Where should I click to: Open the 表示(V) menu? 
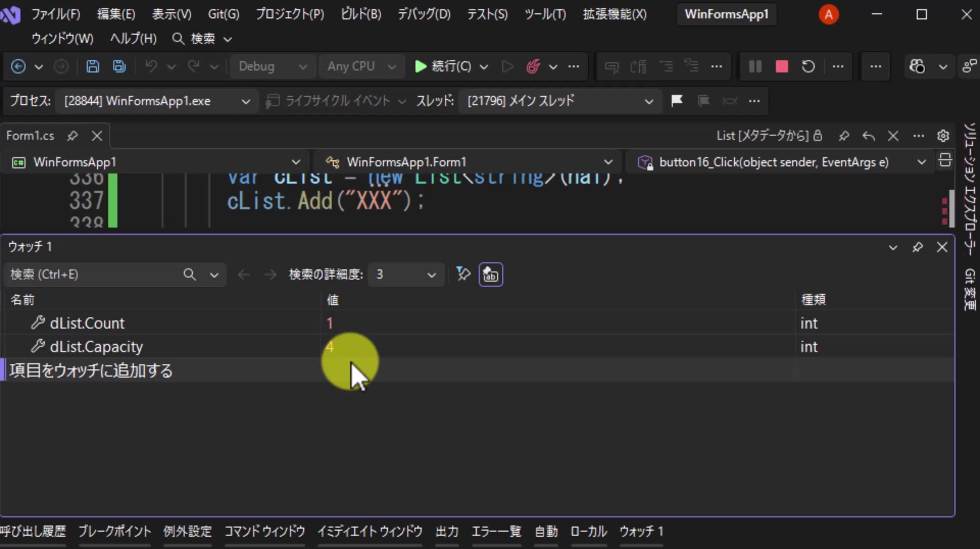point(171,14)
